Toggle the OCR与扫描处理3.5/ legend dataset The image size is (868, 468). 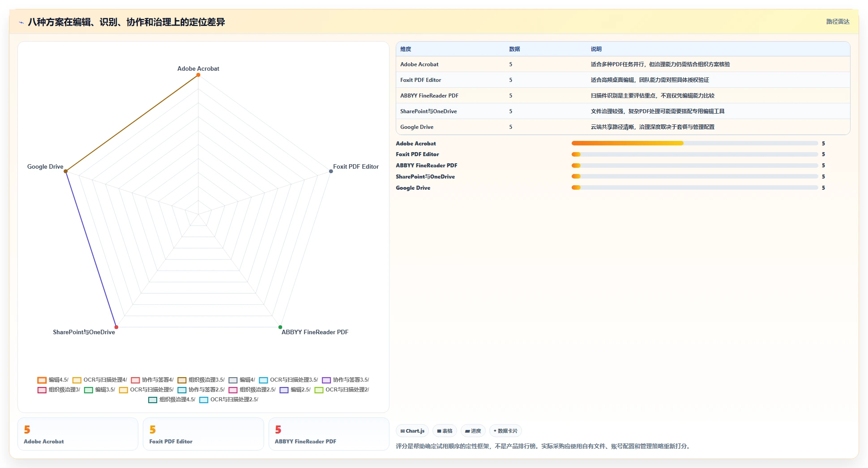(288, 380)
